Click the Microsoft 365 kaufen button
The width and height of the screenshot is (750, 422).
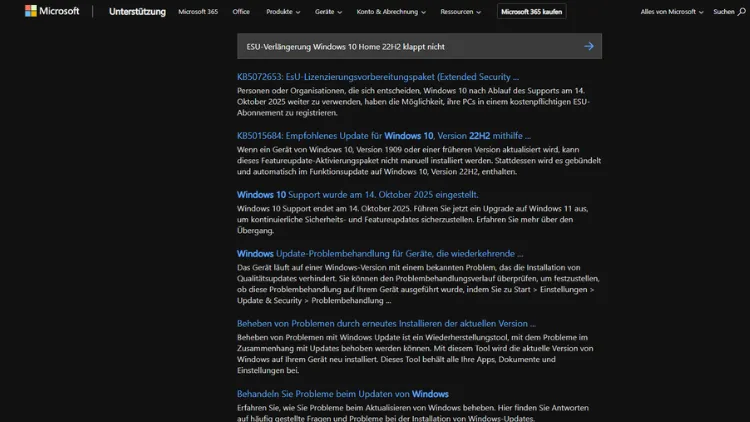pyautogui.click(x=530, y=12)
